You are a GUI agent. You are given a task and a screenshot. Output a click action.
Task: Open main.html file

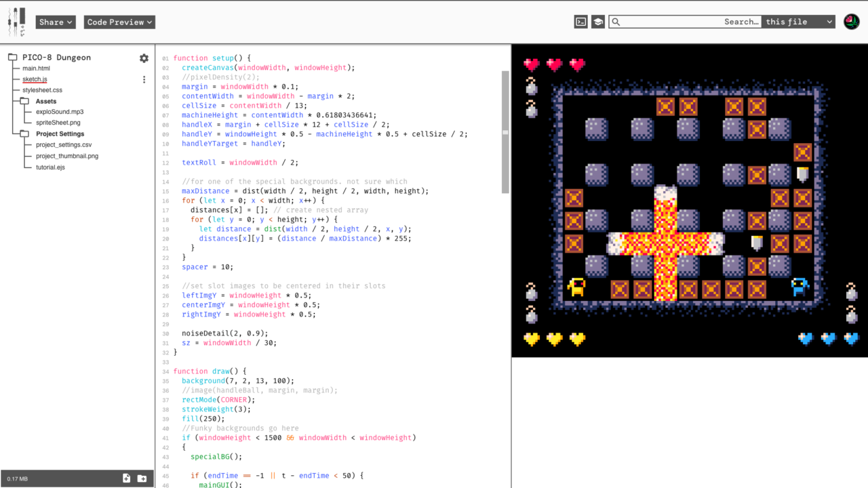click(36, 68)
